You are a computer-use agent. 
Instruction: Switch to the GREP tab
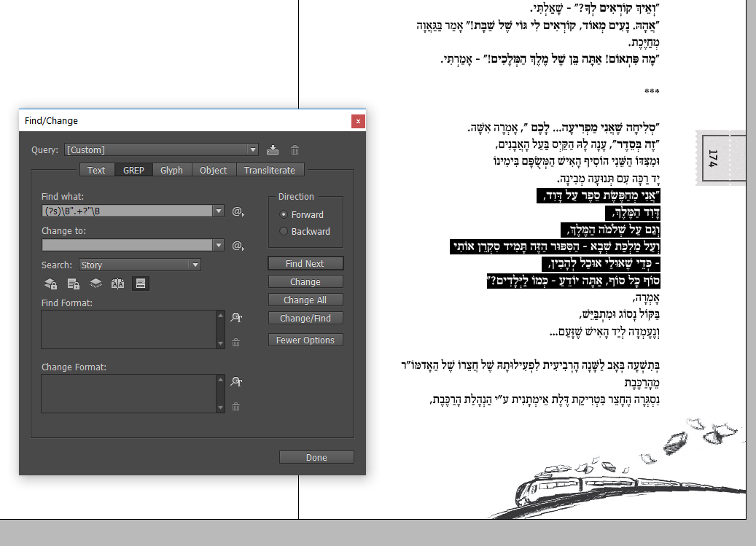(x=133, y=170)
